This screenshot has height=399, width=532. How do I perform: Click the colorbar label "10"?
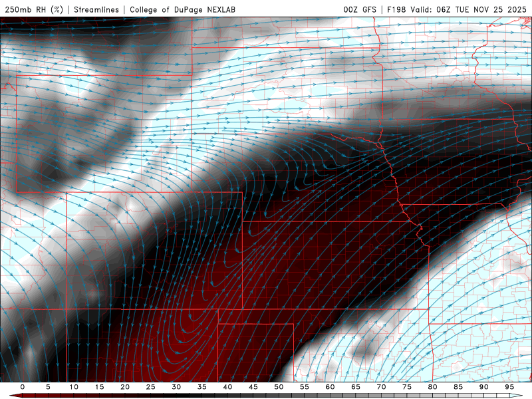74,387
